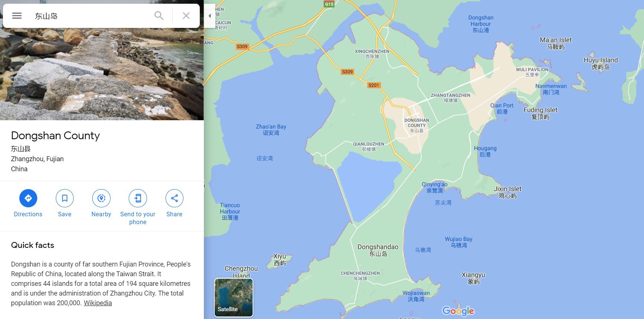The width and height of the screenshot is (644, 319).
Task: Click the search box with 东山岛
Action: (89, 16)
